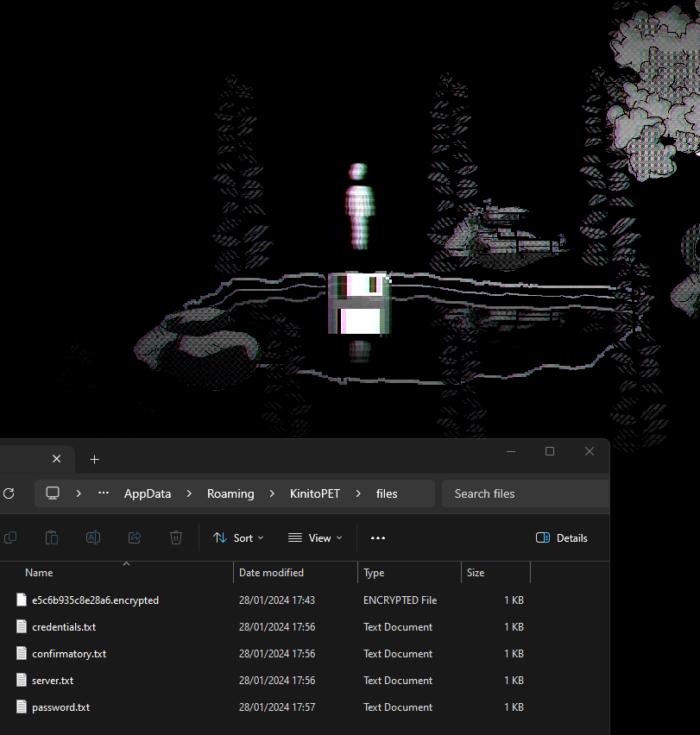The height and width of the screenshot is (735, 700).
Task: Go to Roaming in the breadcrumb
Action: [x=230, y=493]
